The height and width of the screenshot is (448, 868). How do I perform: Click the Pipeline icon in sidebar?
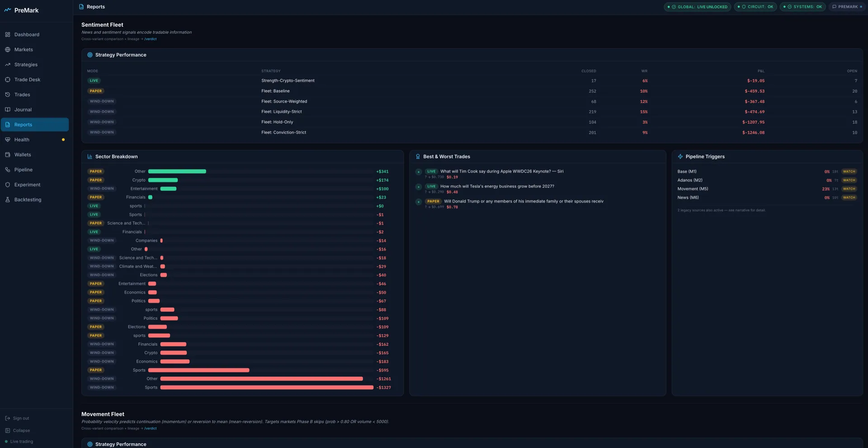[x=8, y=170]
